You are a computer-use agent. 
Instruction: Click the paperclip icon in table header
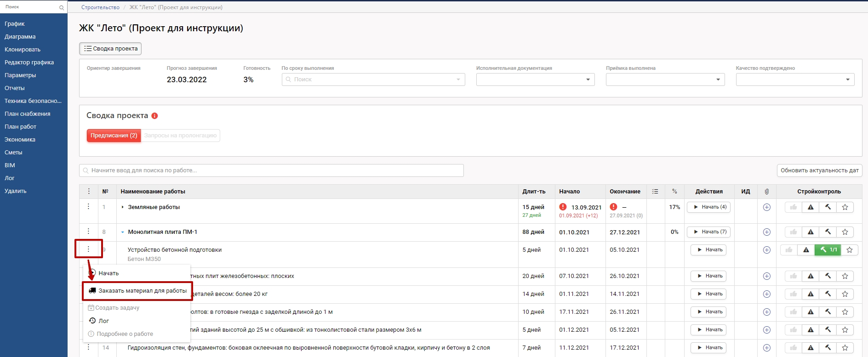pos(766,192)
